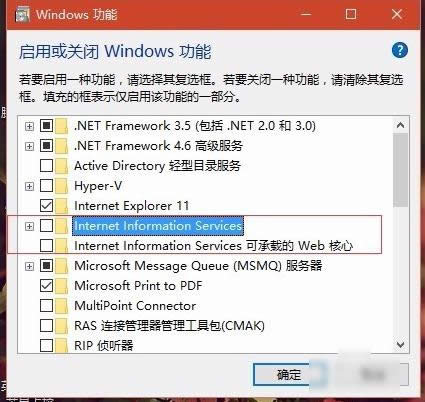Viewport: 425px width, 402px height.
Task: Click the scrollbar down arrow
Action: click(x=400, y=344)
